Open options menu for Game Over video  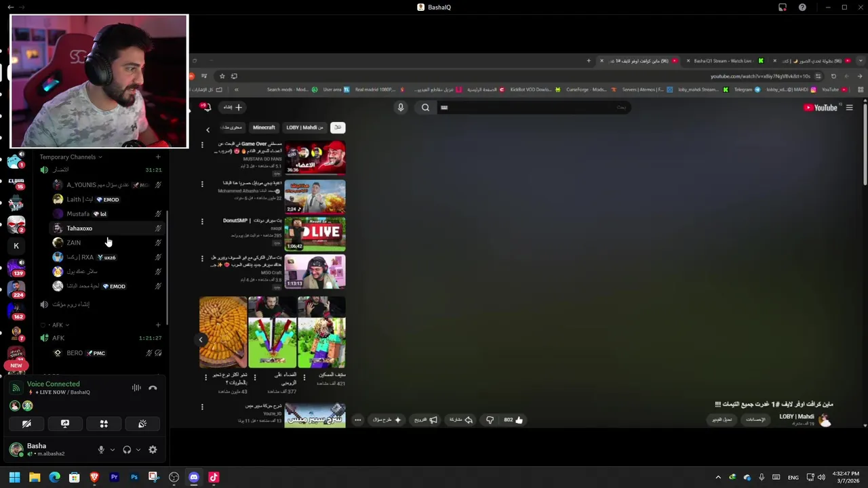coord(202,145)
